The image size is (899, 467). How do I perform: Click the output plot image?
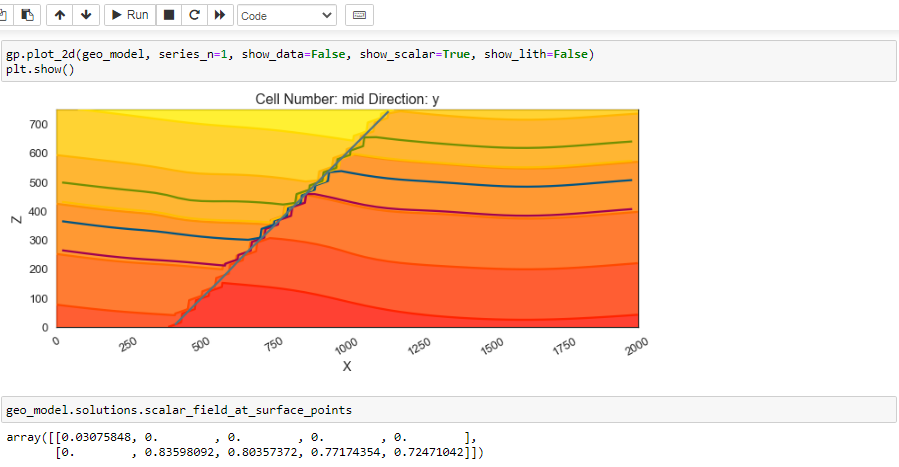pos(330,232)
